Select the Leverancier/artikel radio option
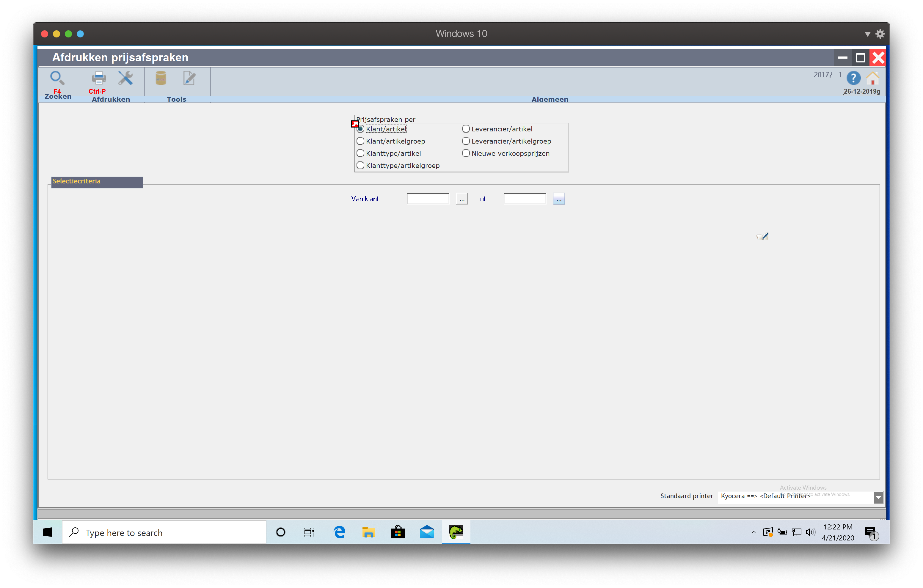 click(x=466, y=129)
